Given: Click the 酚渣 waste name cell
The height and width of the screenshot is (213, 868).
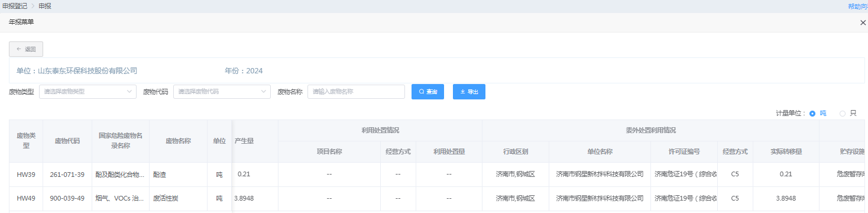Looking at the screenshot, I should click(178, 175).
